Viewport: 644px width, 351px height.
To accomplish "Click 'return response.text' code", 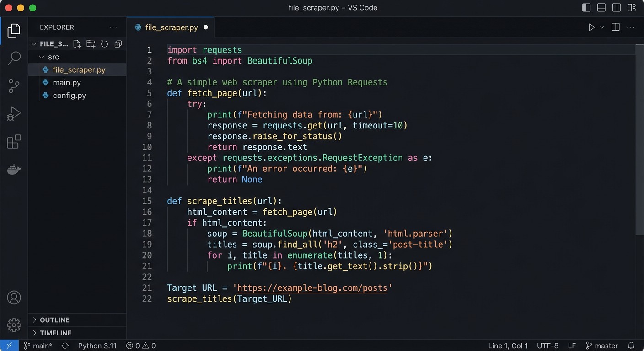I will click(x=257, y=147).
